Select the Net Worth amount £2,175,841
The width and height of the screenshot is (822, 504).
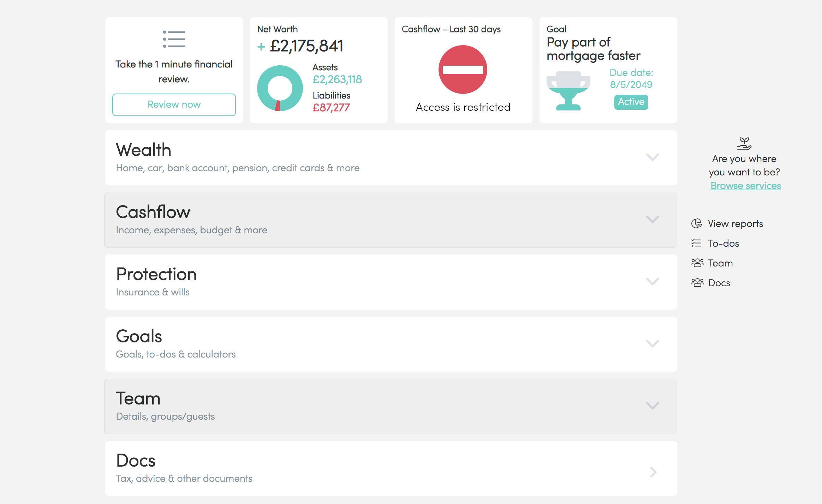[x=306, y=46]
